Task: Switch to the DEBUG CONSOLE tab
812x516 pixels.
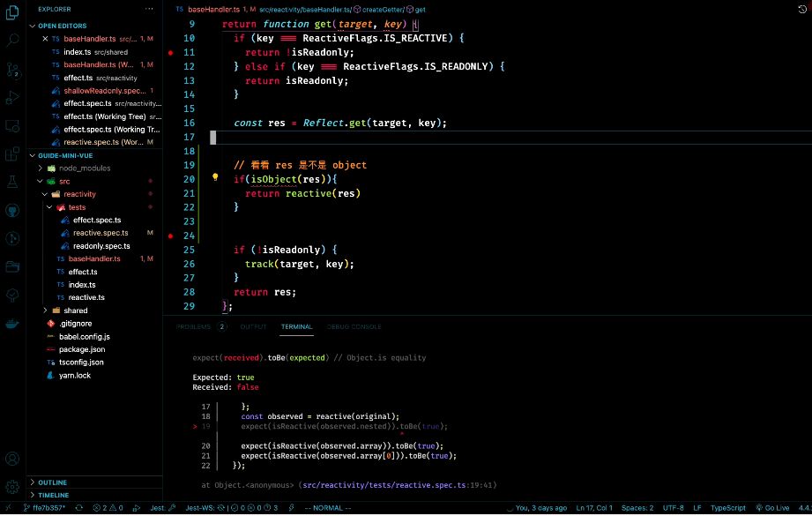Action: pos(354,326)
